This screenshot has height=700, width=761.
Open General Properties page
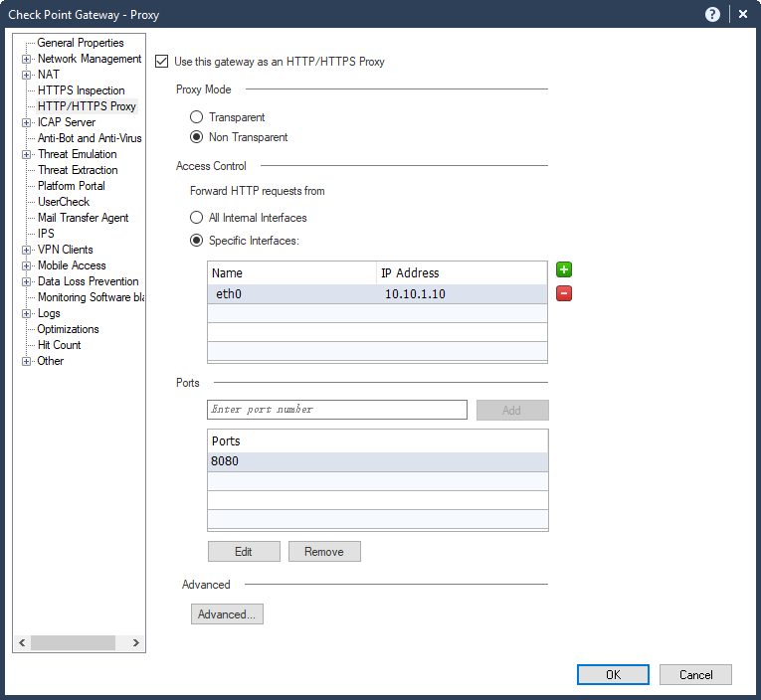pyautogui.click(x=81, y=43)
